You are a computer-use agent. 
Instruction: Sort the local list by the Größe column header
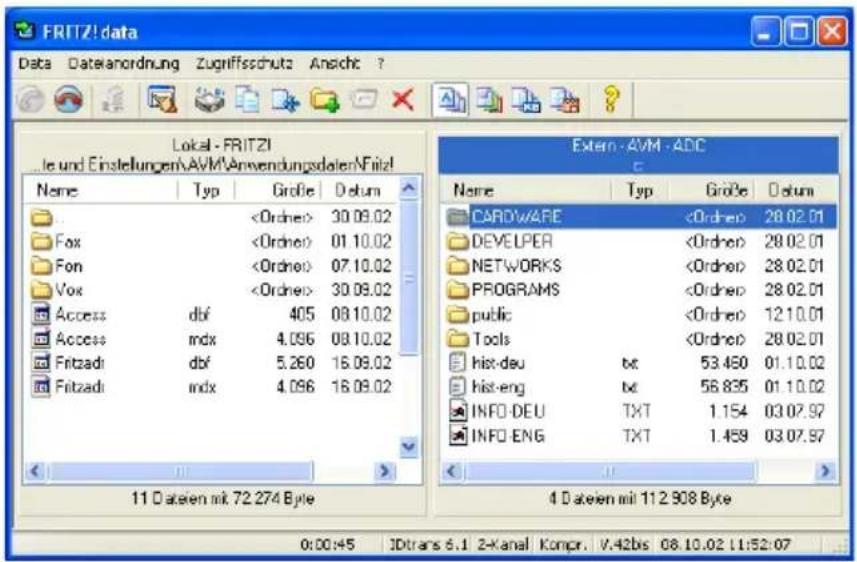278,190
